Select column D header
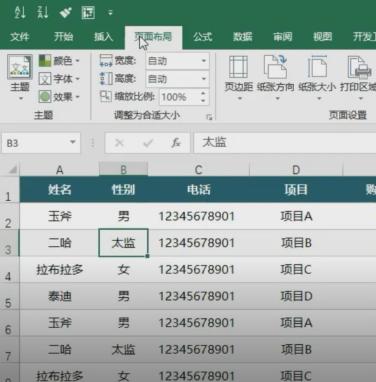Screen dimensions: 376x382 point(296,170)
